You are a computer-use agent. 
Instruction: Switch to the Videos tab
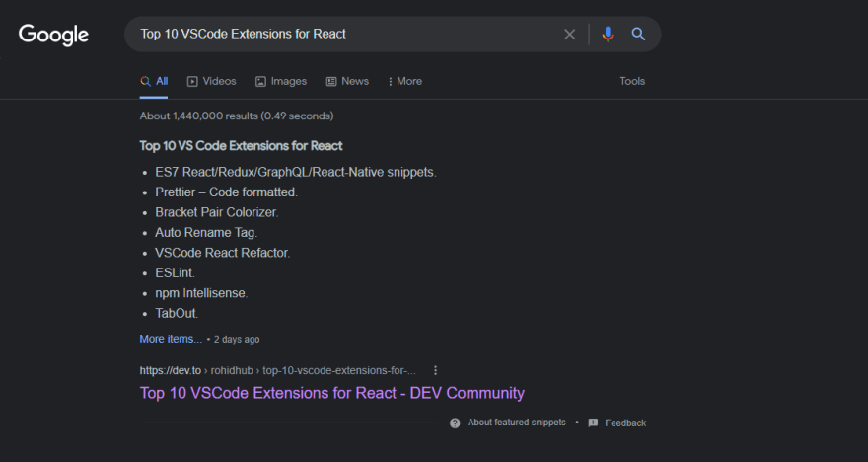211,81
